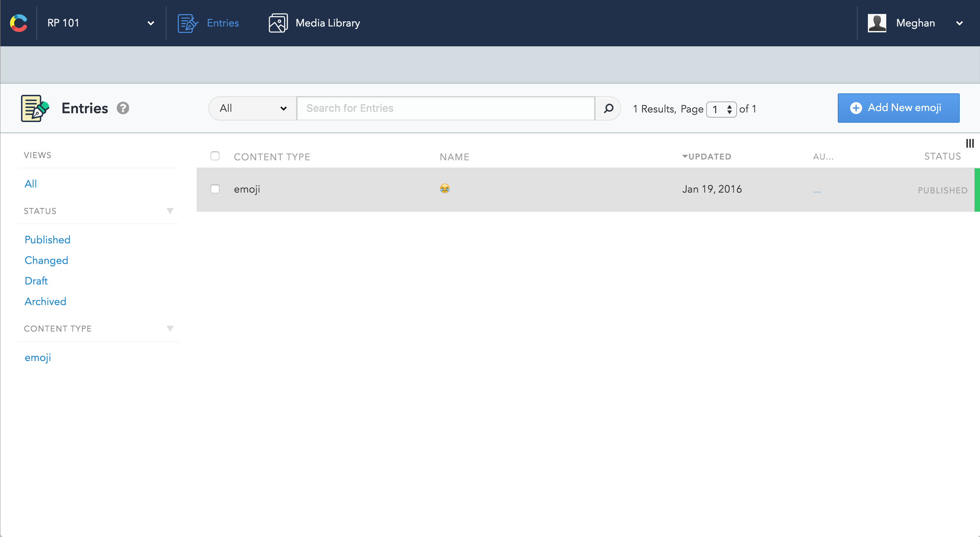Filter the Published entries view
The height and width of the screenshot is (537, 980).
(47, 240)
